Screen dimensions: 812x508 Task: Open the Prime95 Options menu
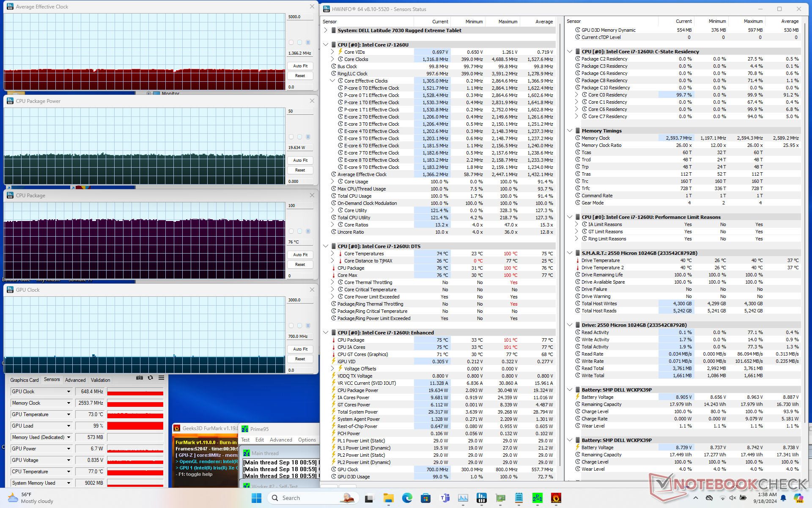(307, 440)
